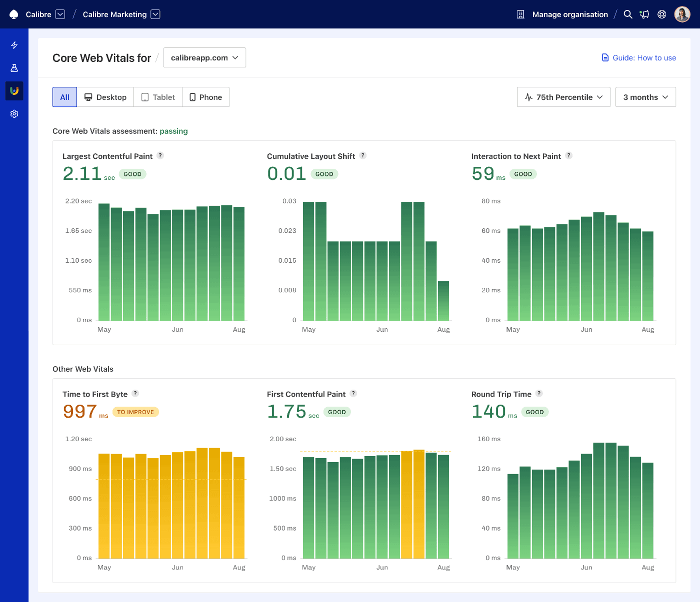
Task: Click the search magnifier icon in top bar
Action: (x=628, y=14)
